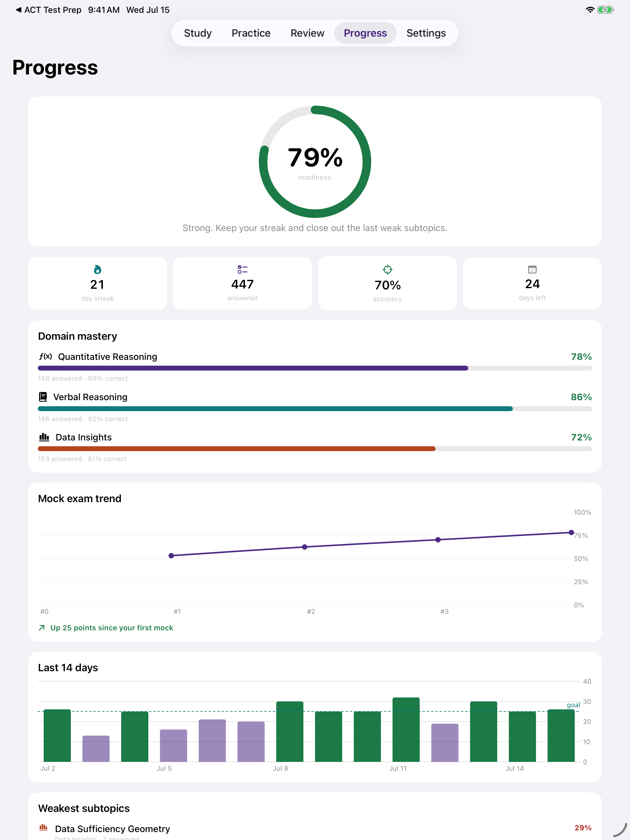
Task: Tap the Data Sufficiency Geometry chart icon
Action: (43, 827)
